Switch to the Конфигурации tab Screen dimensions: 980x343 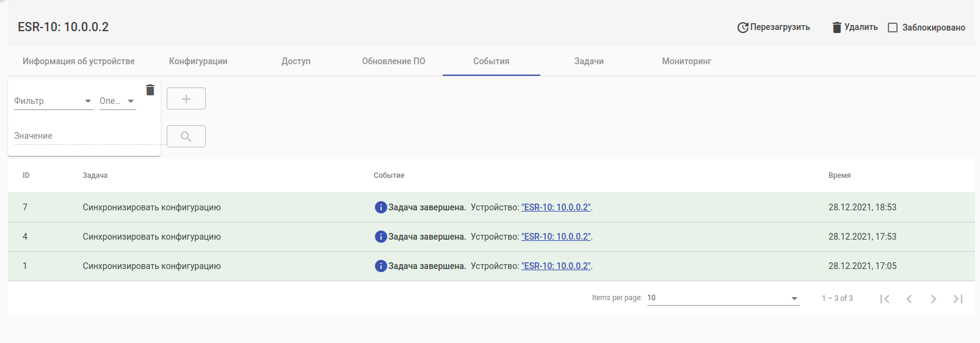click(x=198, y=61)
